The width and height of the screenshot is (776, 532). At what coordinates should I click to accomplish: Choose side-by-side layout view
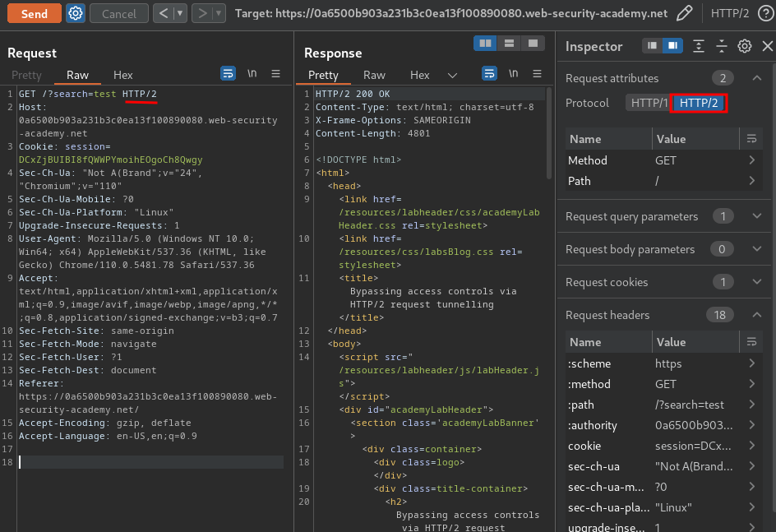click(485, 44)
